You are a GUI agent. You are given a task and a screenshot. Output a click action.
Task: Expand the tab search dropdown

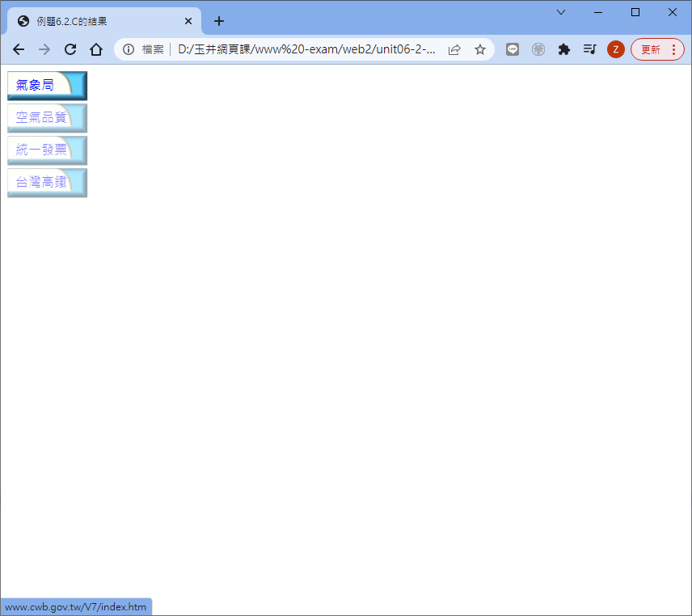[561, 12]
